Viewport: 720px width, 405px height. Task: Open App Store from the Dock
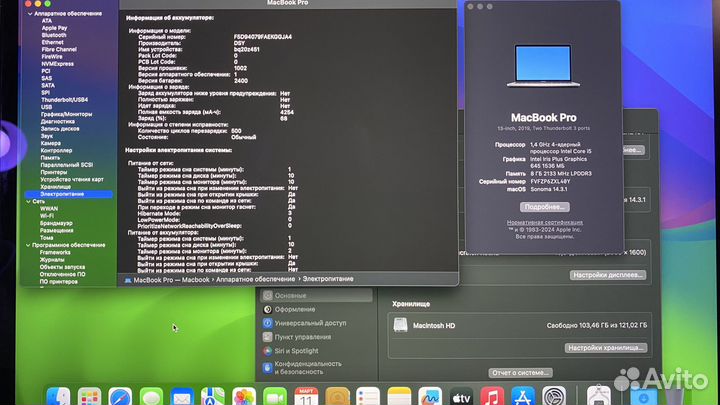(x=523, y=397)
